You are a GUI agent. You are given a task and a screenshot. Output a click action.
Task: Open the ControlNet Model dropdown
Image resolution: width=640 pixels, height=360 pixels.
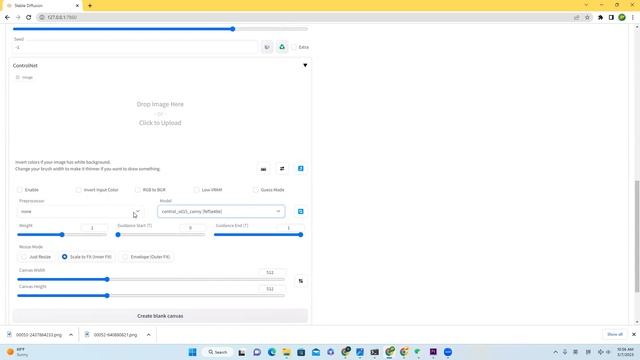[221, 211]
